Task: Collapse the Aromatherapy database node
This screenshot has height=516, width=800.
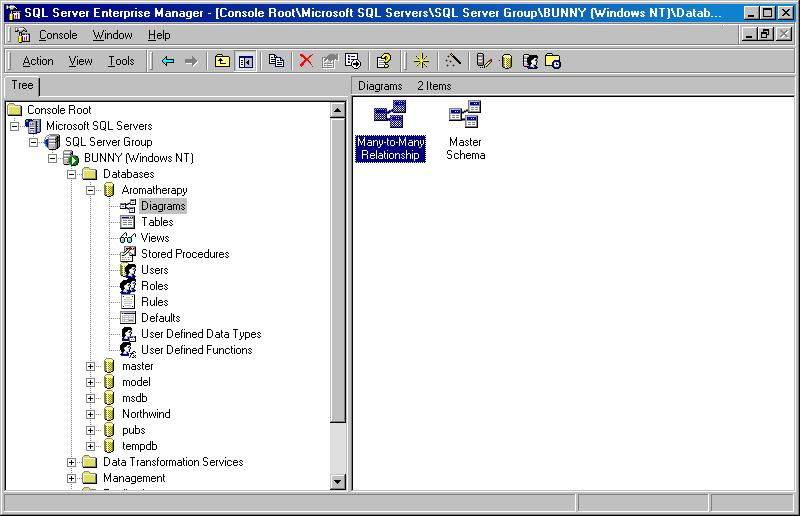Action: point(91,190)
